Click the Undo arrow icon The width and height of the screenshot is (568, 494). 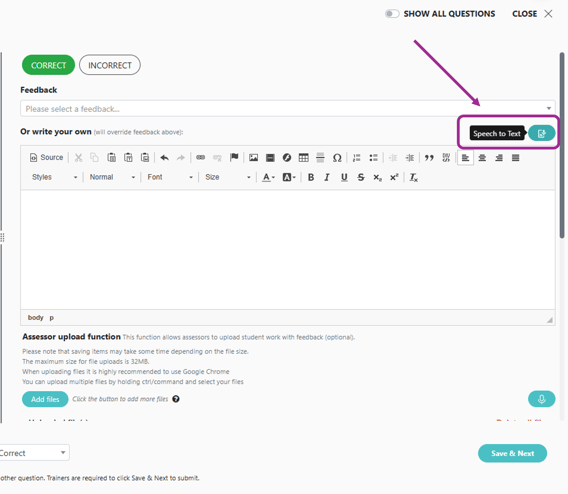[x=164, y=158]
